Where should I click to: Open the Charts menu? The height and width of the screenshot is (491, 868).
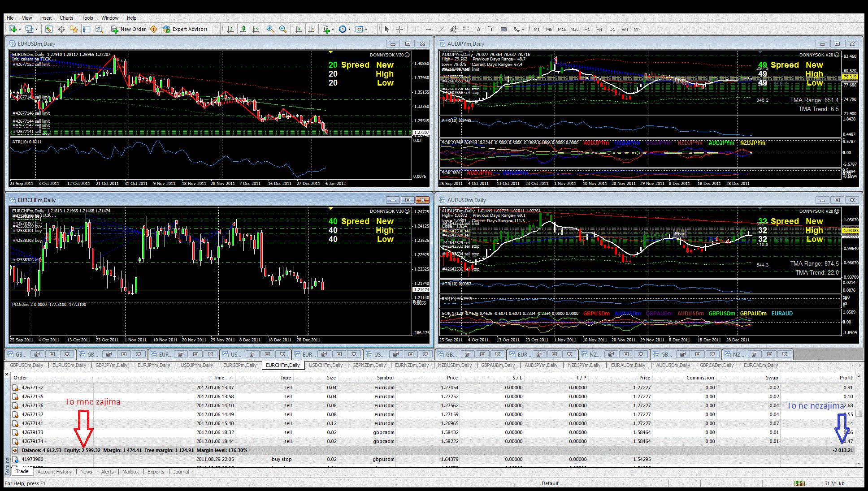(x=66, y=18)
